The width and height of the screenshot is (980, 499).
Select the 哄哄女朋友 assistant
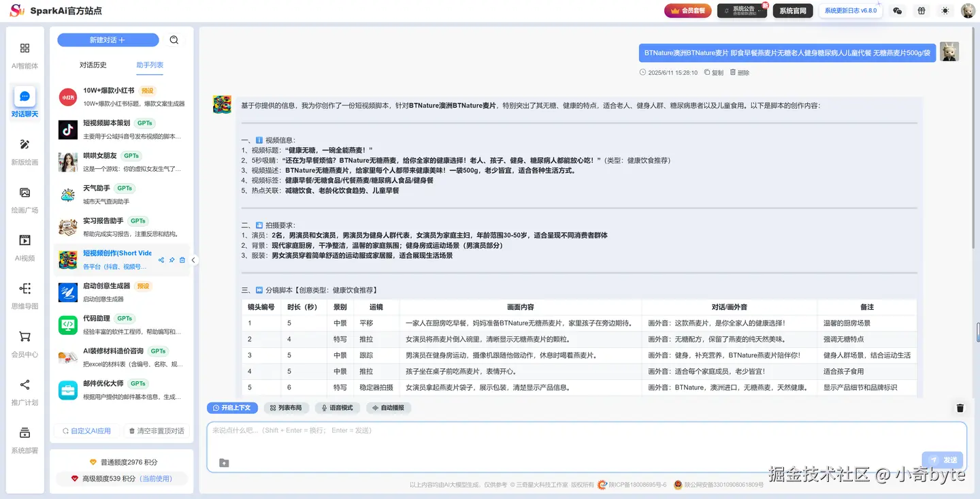[122, 162]
